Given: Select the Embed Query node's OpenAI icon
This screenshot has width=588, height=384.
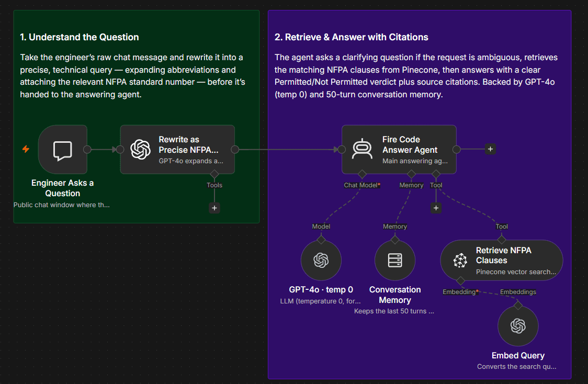Looking at the screenshot, I should coord(518,326).
